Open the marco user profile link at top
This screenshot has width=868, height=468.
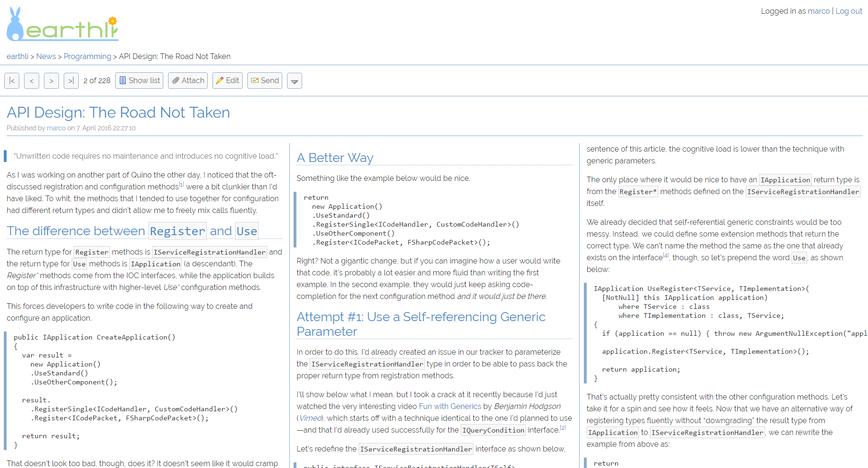coord(818,11)
